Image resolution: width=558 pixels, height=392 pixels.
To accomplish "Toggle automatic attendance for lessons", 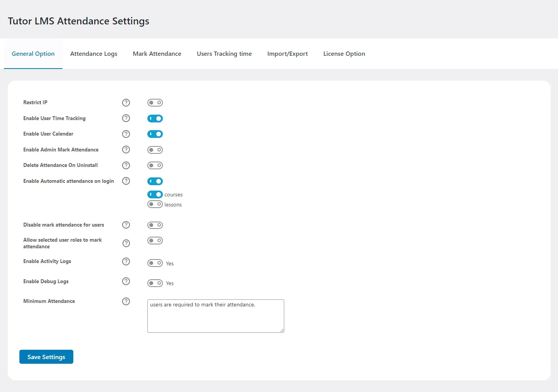I will [x=155, y=205].
